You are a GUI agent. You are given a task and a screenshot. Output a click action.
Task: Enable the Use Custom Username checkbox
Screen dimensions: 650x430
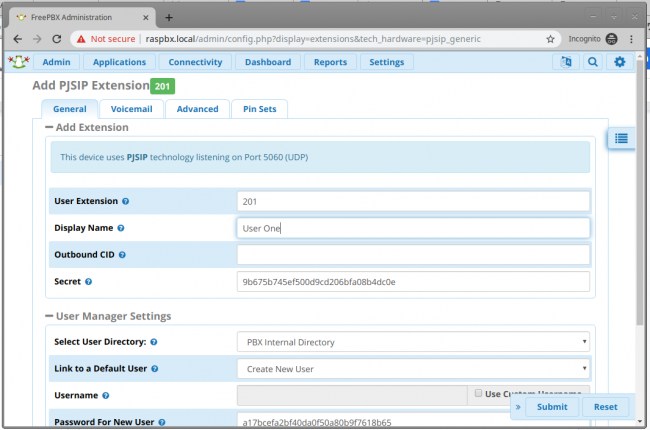pyautogui.click(x=479, y=393)
